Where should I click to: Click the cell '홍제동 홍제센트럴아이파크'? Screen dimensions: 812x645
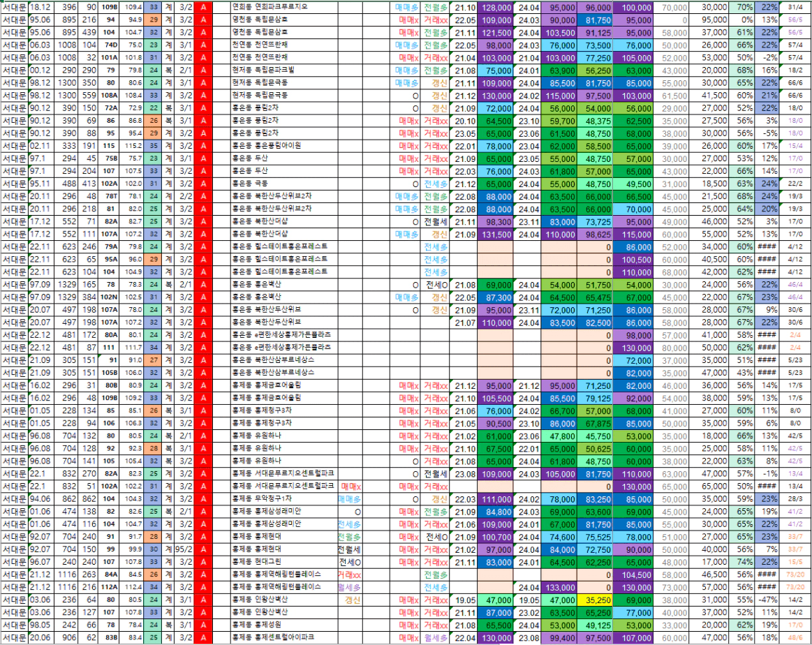[283, 638]
